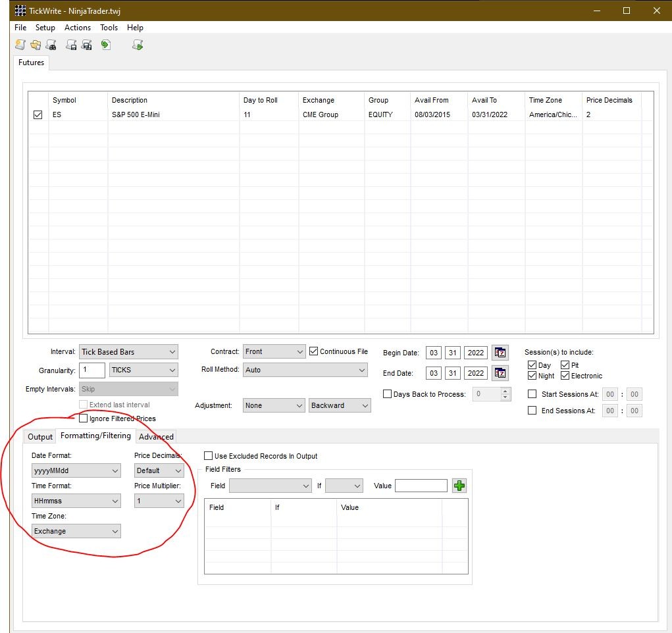Click the Save As double-floppy icon
672x633 pixels.
coord(87,45)
